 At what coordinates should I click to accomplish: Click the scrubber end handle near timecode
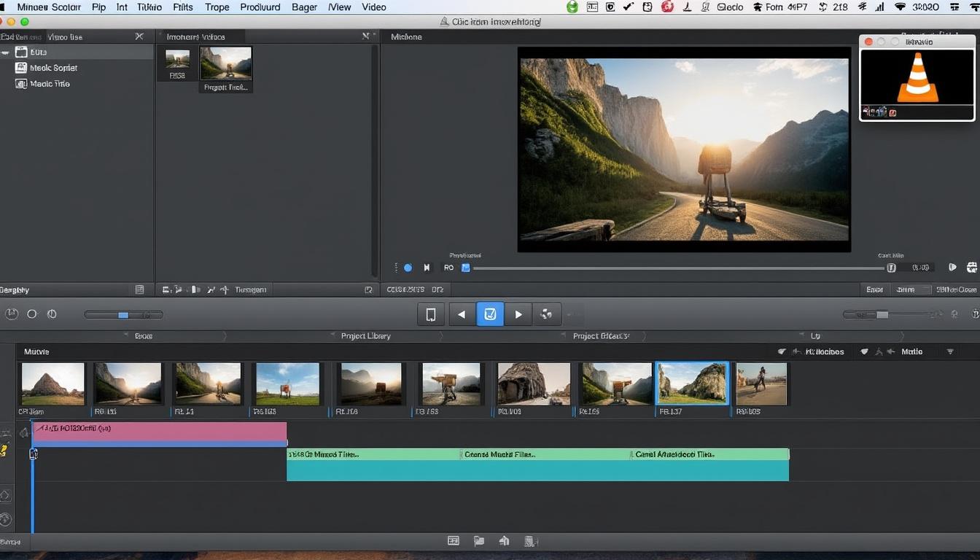[891, 268]
